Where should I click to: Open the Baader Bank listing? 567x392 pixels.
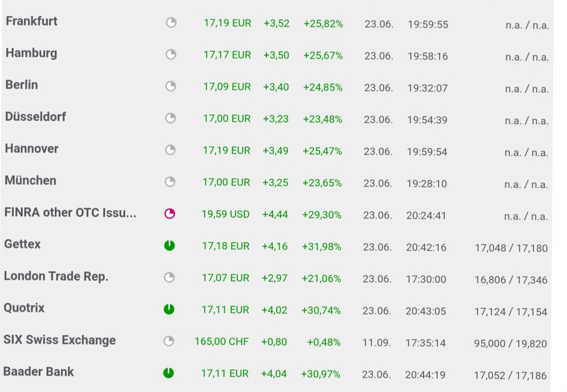pos(39,372)
